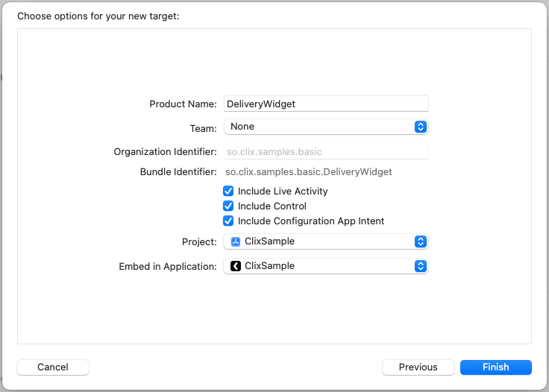Click the Xcode project icon in Project dropdown
The height and width of the screenshot is (392, 549).
(x=236, y=241)
